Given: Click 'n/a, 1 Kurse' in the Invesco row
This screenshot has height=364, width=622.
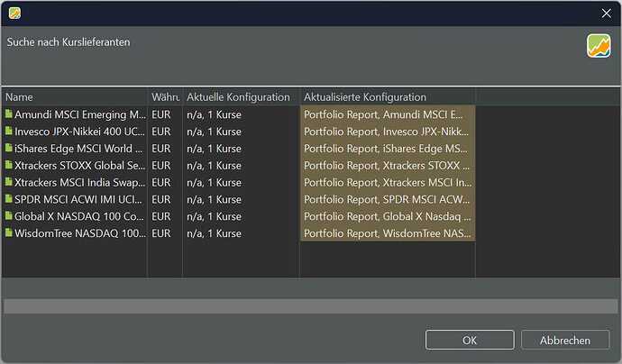Looking at the screenshot, I should [214, 132].
